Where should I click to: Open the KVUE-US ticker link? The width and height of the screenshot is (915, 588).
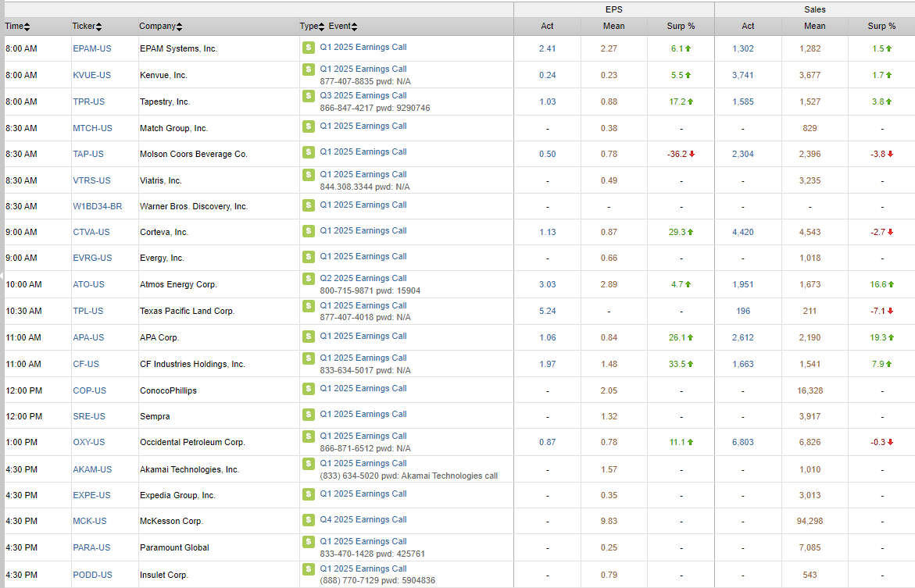click(91, 75)
